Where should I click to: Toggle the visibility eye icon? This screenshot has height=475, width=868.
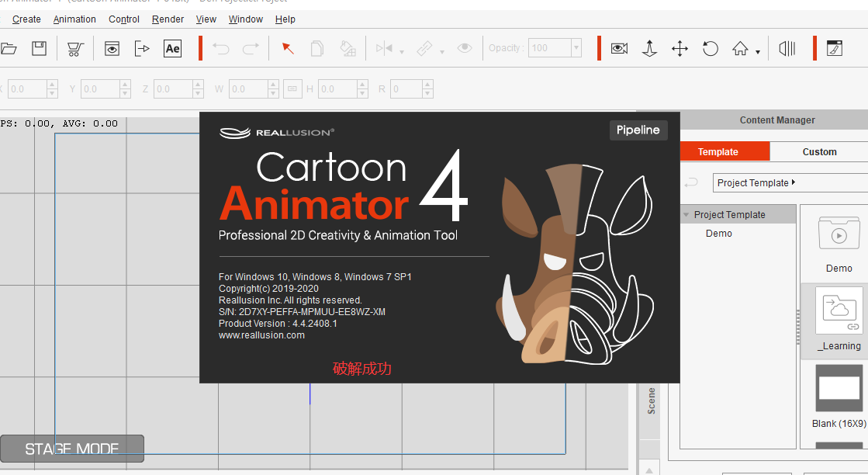click(465, 49)
